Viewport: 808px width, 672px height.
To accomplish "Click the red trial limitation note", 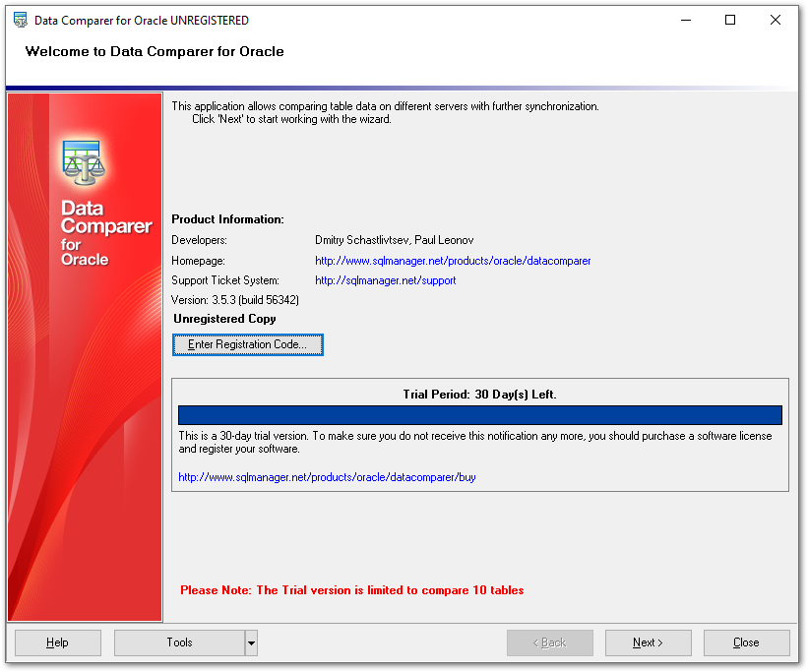I will tap(352, 590).
